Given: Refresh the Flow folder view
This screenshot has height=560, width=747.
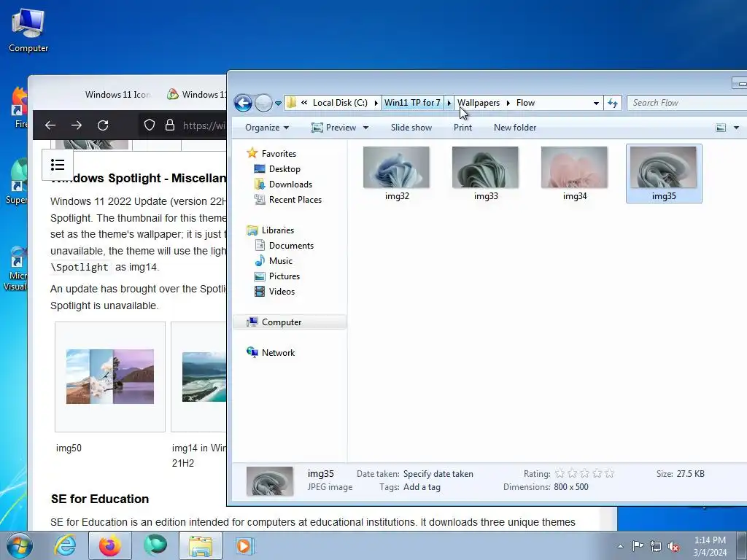Looking at the screenshot, I should pyautogui.click(x=613, y=103).
